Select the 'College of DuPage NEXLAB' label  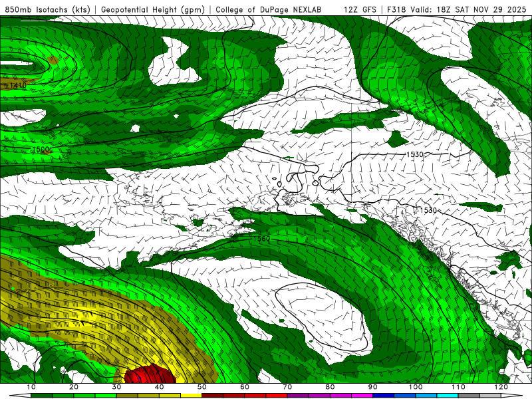pyautogui.click(x=269, y=9)
